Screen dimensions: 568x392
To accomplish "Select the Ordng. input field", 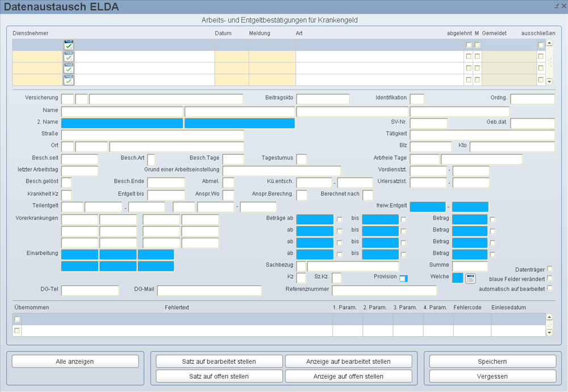I will click(533, 99).
